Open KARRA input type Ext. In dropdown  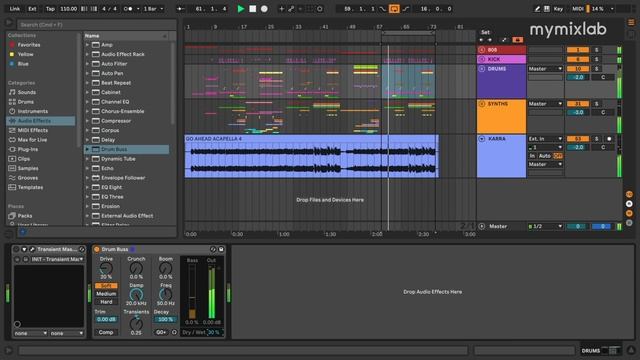click(x=545, y=139)
